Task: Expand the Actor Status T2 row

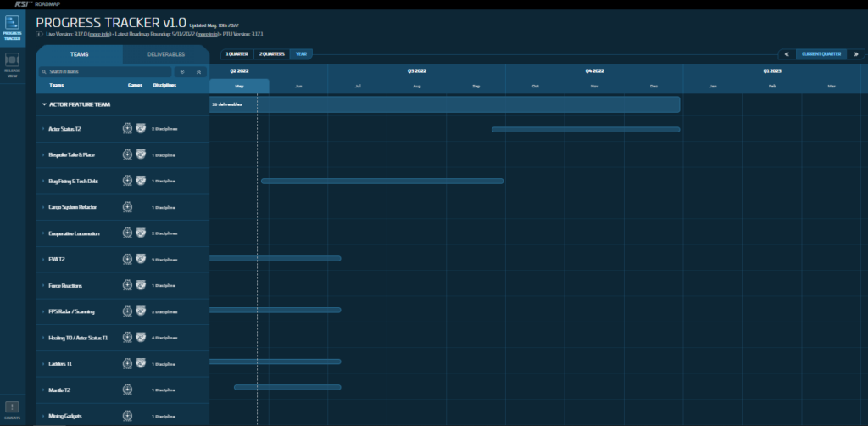Action: click(x=43, y=129)
